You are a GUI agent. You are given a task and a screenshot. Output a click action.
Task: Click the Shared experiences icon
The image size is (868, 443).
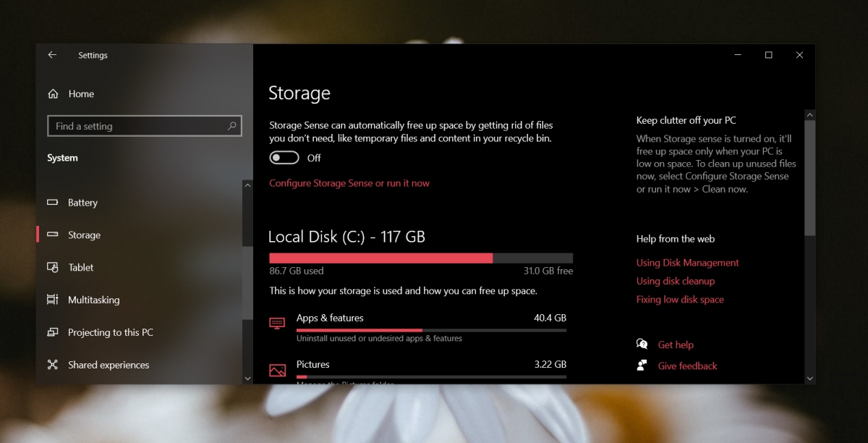coord(54,365)
